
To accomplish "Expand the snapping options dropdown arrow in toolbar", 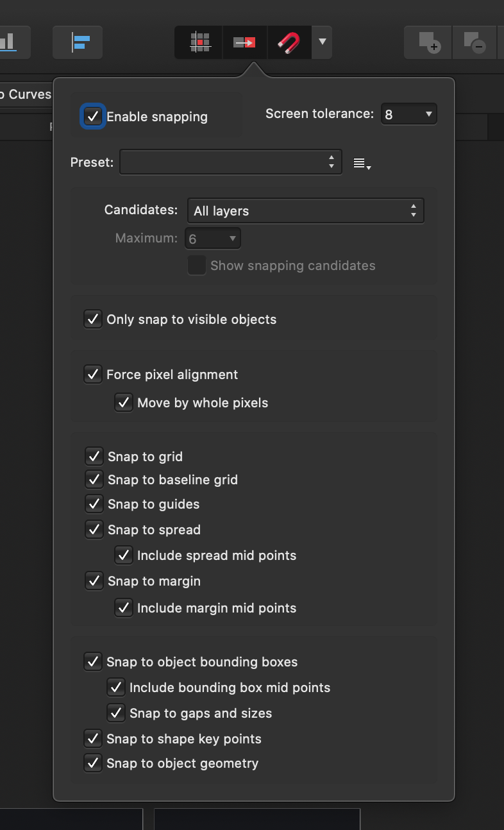I will pos(322,42).
